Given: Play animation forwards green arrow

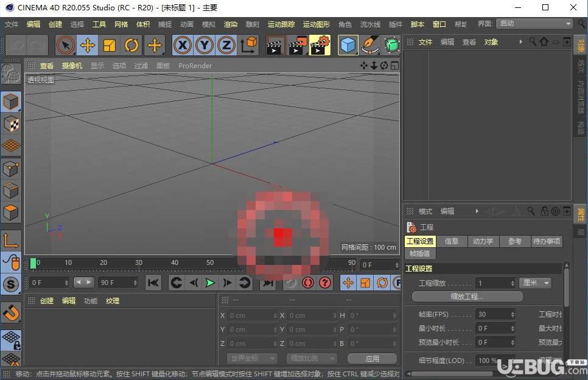Looking at the screenshot, I should (210, 283).
